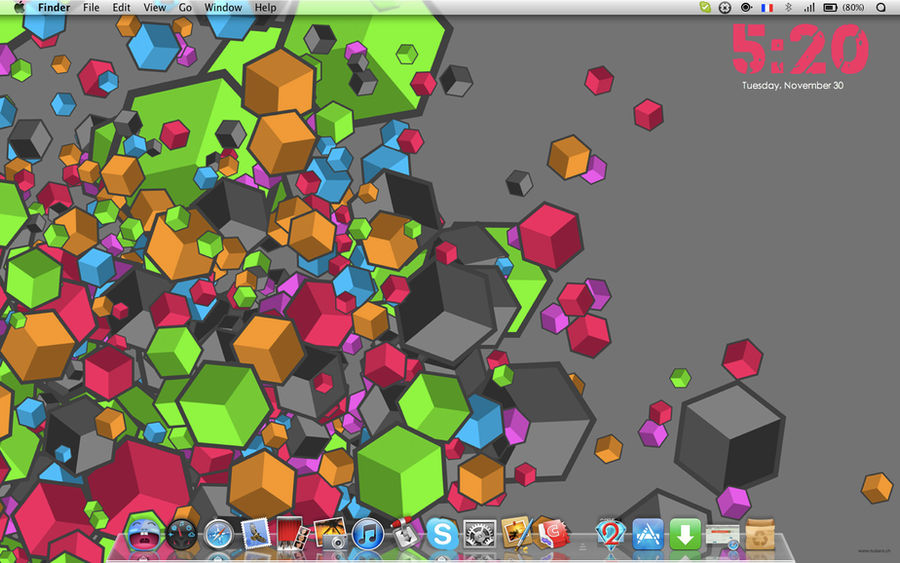The height and width of the screenshot is (563, 900).
Task: Open the Go menu
Action: [185, 7]
